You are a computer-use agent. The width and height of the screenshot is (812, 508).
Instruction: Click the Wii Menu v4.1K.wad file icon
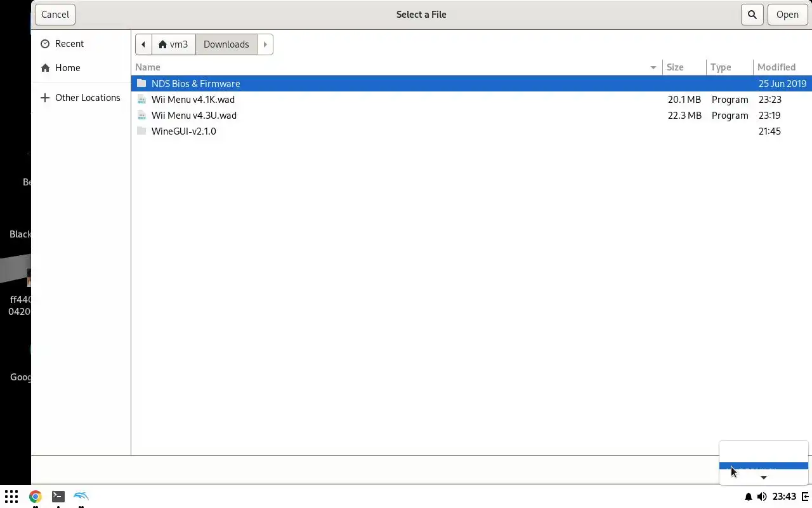pos(141,99)
